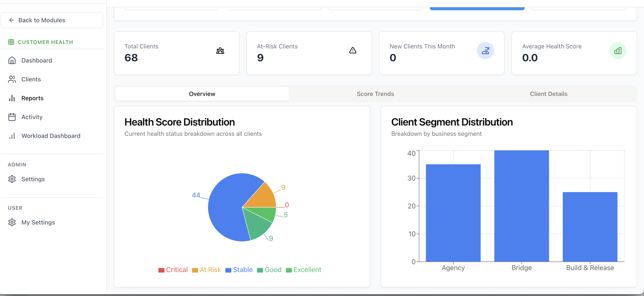644x296 pixels.
Task: Open the Workload Dashboard link
Action: (51, 136)
